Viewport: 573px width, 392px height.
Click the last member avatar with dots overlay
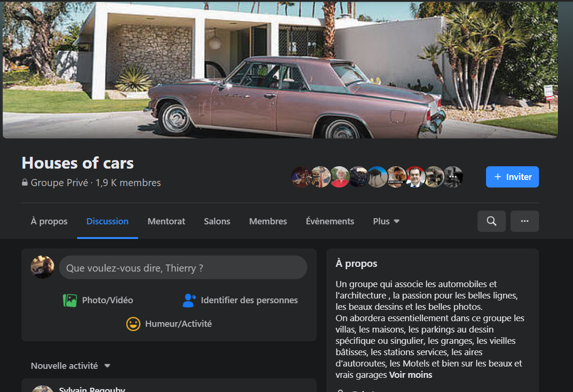(453, 177)
